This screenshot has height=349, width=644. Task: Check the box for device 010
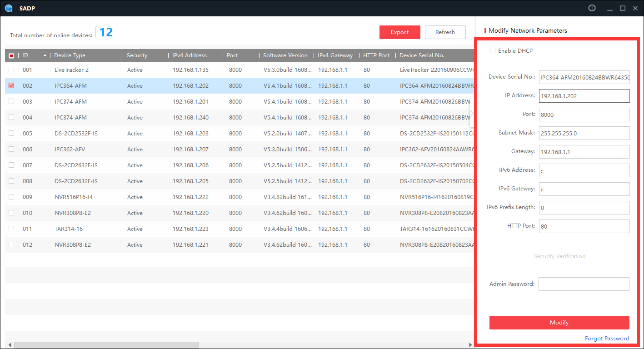pos(11,213)
